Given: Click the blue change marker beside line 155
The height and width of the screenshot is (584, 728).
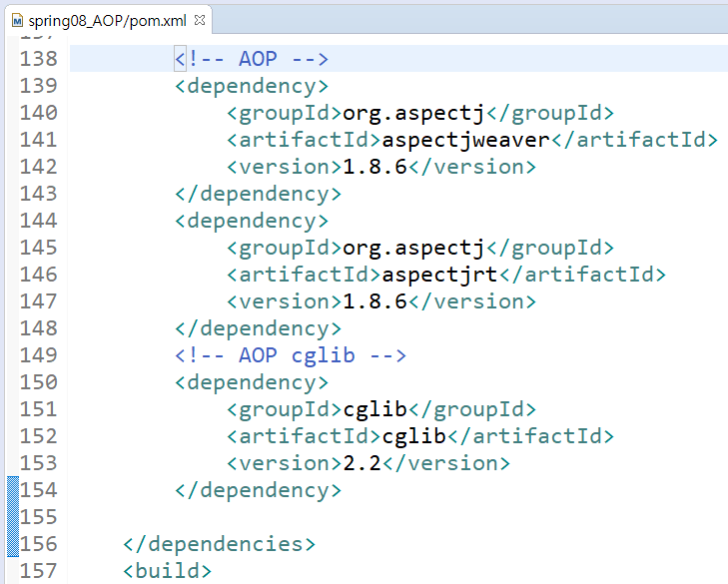Looking at the screenshot, I should pyautogui.click(x=13, y=517).
